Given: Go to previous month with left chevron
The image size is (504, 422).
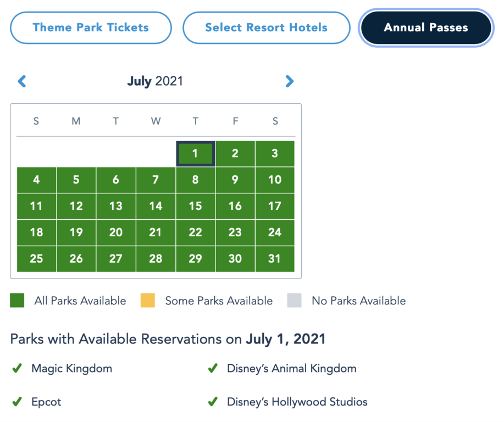Looking at the screenshot, I should click(22, 81).
